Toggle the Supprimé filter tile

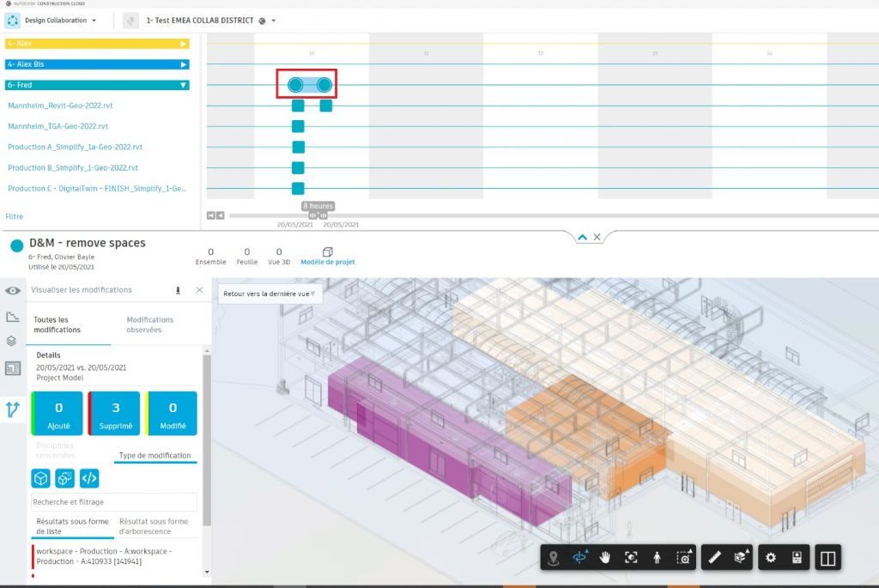point(115,414)
